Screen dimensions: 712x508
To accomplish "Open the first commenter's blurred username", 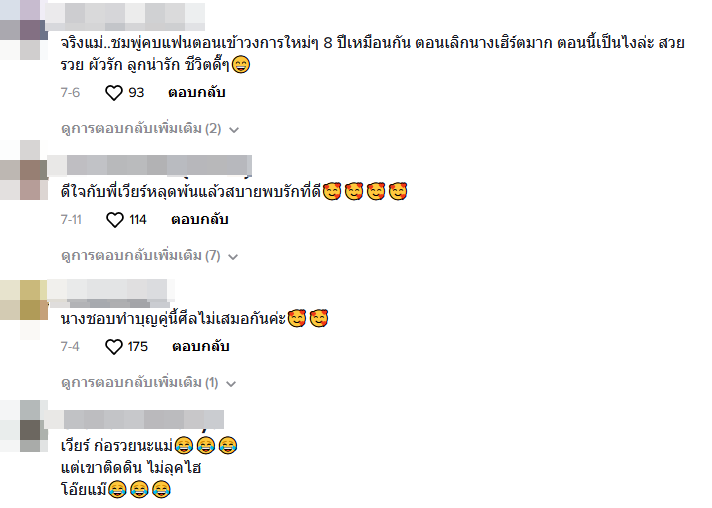I will (125, 15).
